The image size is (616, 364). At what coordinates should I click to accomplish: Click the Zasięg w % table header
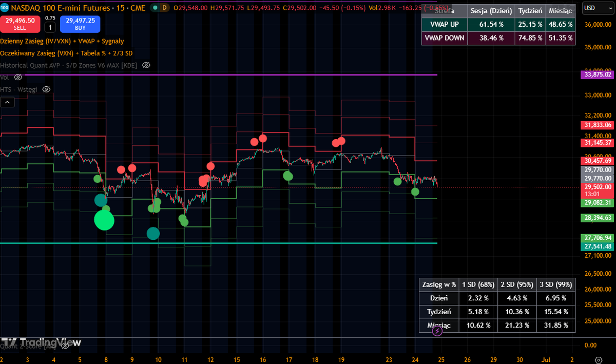(x=439, y=284)
